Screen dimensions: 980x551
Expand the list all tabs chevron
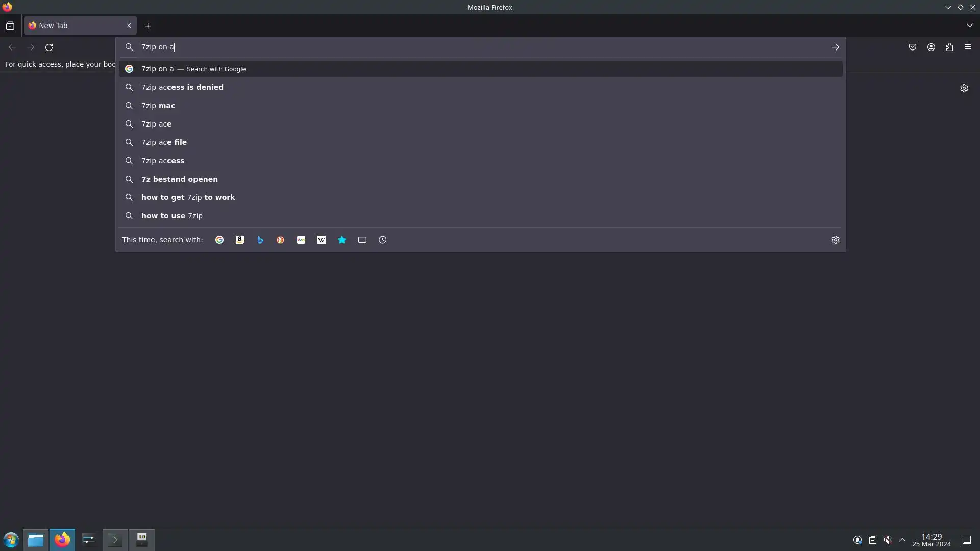(969, 26)
